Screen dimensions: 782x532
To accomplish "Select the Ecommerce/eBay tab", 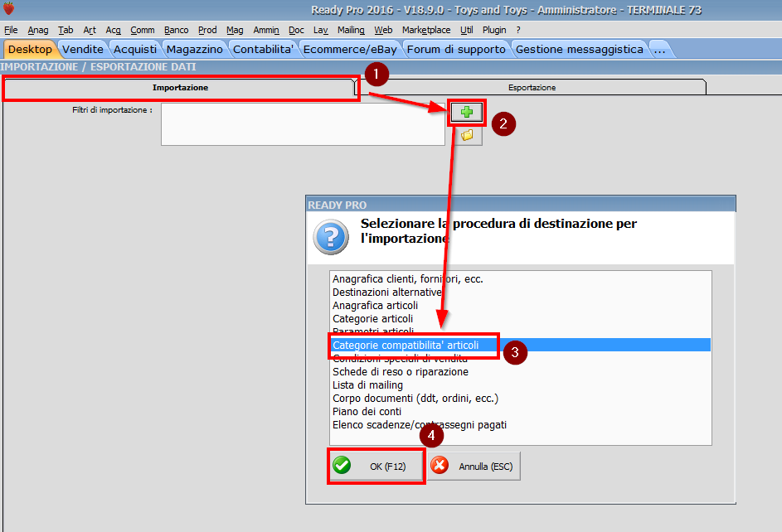I will 350,50.
